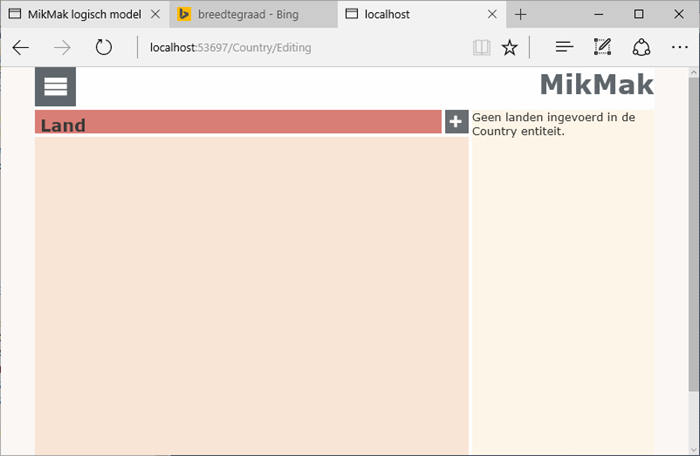Switch to the MikMak logisch model tab

point(84,14)
